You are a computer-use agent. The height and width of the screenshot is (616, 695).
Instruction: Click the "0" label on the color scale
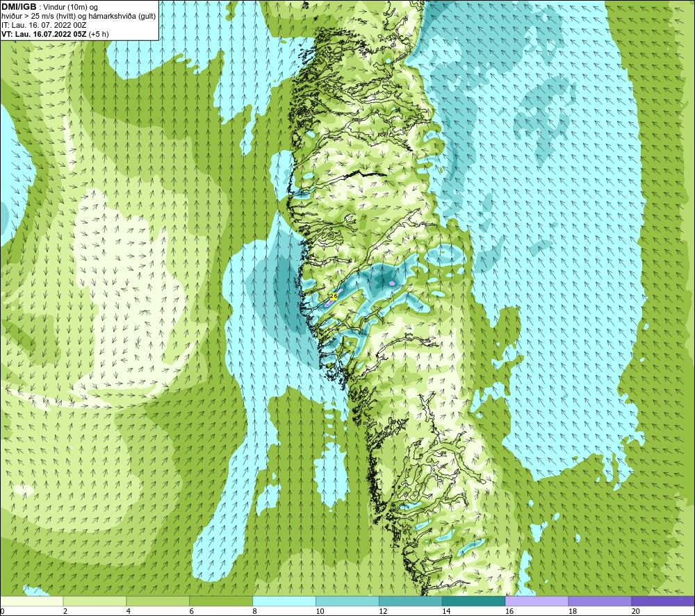tap(2, 611)
